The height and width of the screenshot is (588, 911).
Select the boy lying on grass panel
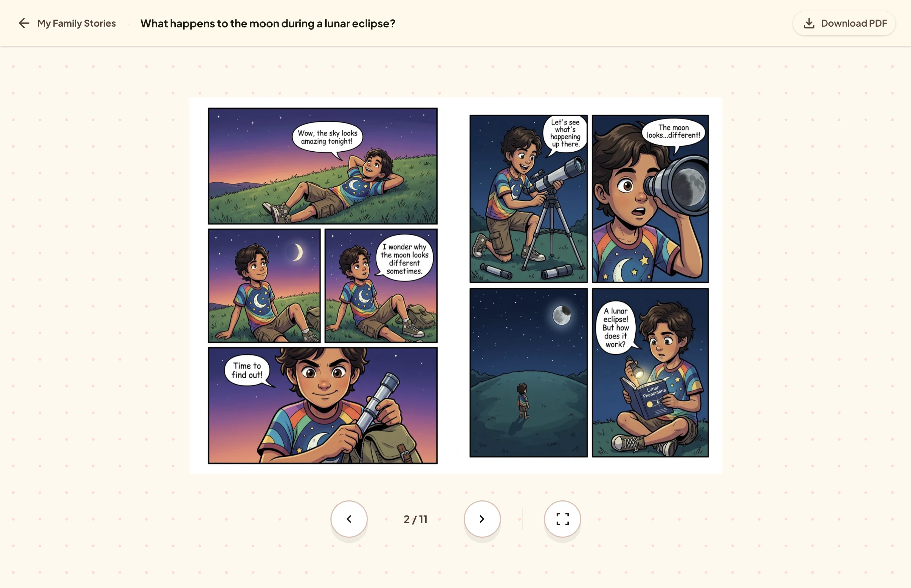(323, 166)
